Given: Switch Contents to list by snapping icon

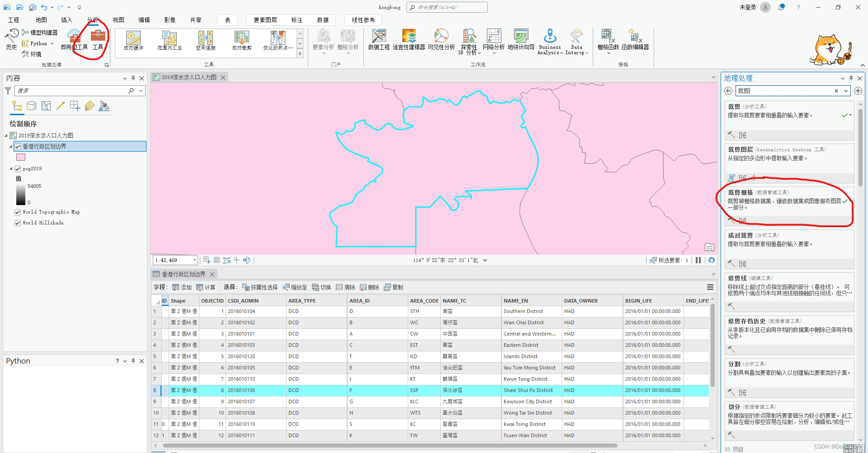Looking at the screenshot, I should point(75,106).
